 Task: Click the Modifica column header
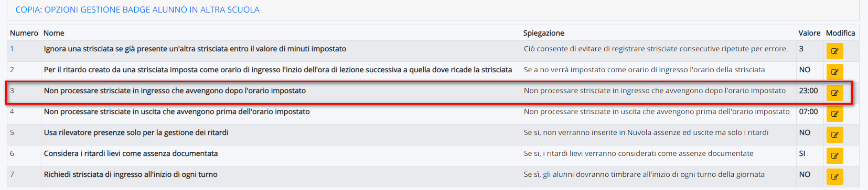(840, 33)
